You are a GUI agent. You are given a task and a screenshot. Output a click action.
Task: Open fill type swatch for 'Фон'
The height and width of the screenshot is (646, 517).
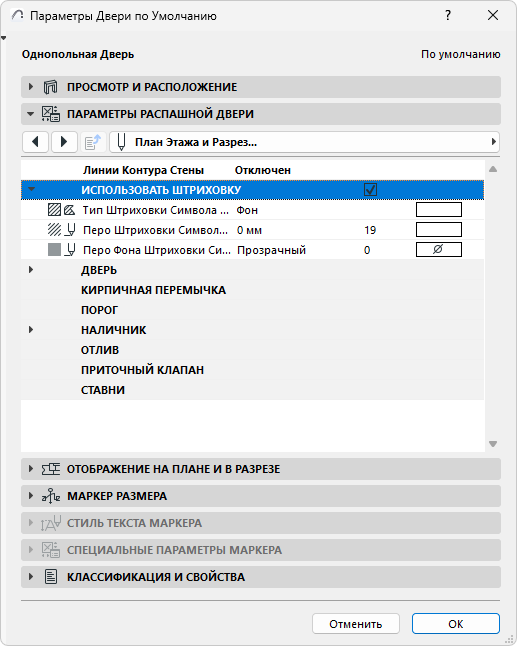[439, 210]
